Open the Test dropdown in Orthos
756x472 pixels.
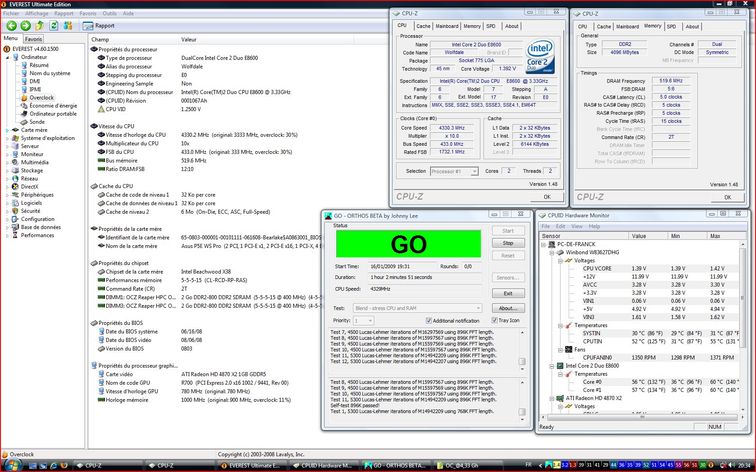coord(418,308)
